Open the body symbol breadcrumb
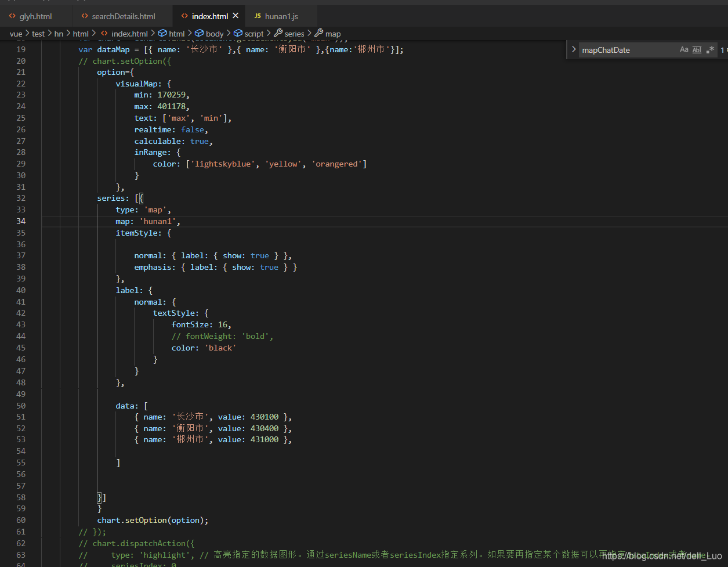Screen dimensions: 728x567 coord(215,34)
